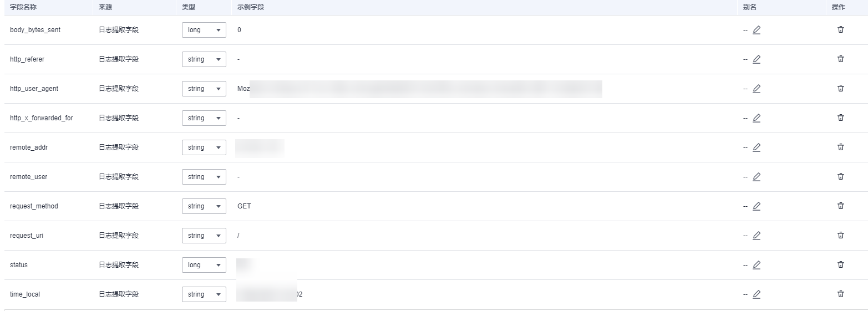
Task: Expand type dropdown for http_user_agent
Action: pos(204,89)
